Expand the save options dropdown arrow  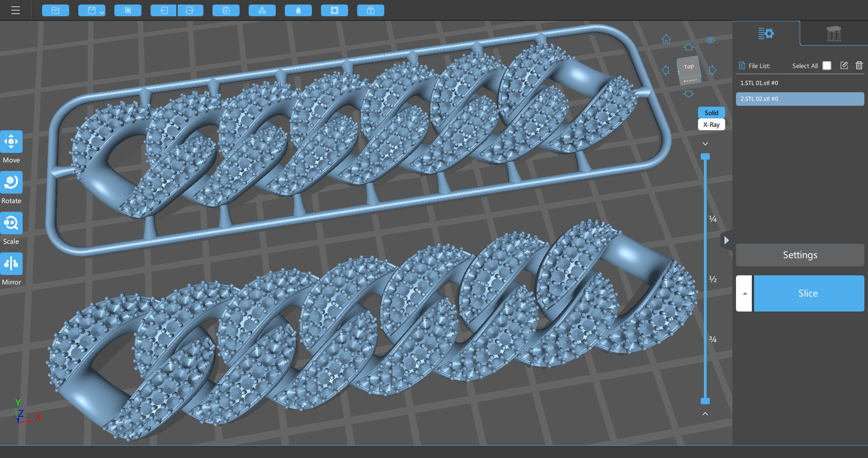coord(102,12)
